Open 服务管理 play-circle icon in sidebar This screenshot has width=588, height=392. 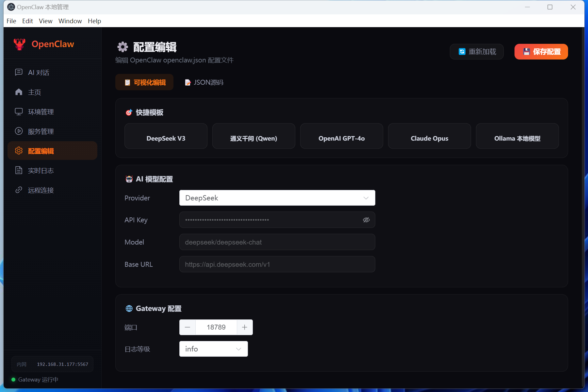click(x=19, y=131)
